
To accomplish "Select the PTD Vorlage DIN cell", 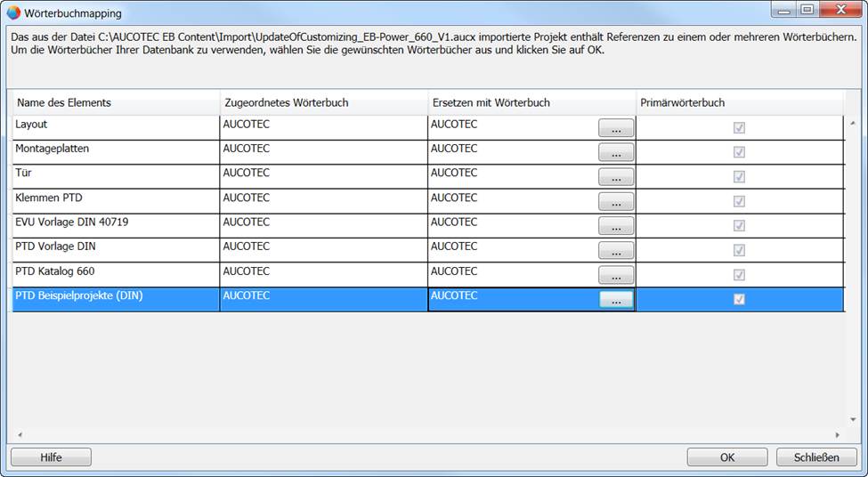I will (x=116, y=250).
